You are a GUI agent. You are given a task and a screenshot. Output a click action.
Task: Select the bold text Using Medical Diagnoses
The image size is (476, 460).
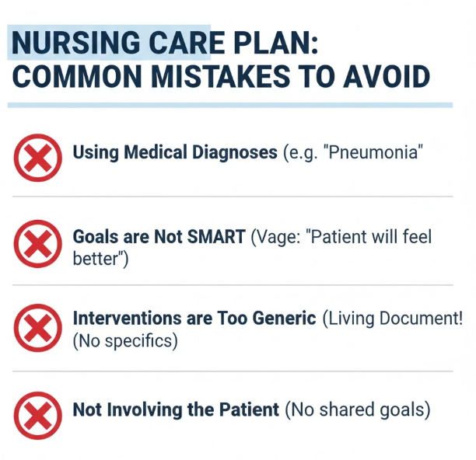tap(174, 152)
